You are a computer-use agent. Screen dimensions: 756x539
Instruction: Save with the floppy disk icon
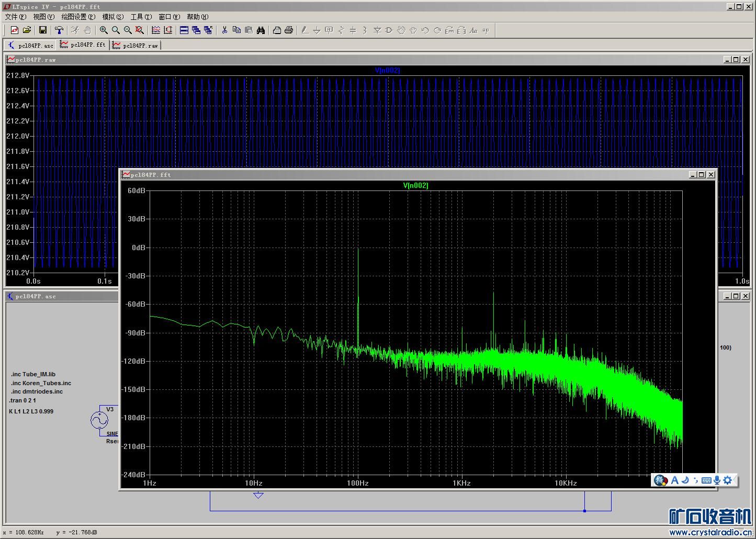tap(43, 30)
